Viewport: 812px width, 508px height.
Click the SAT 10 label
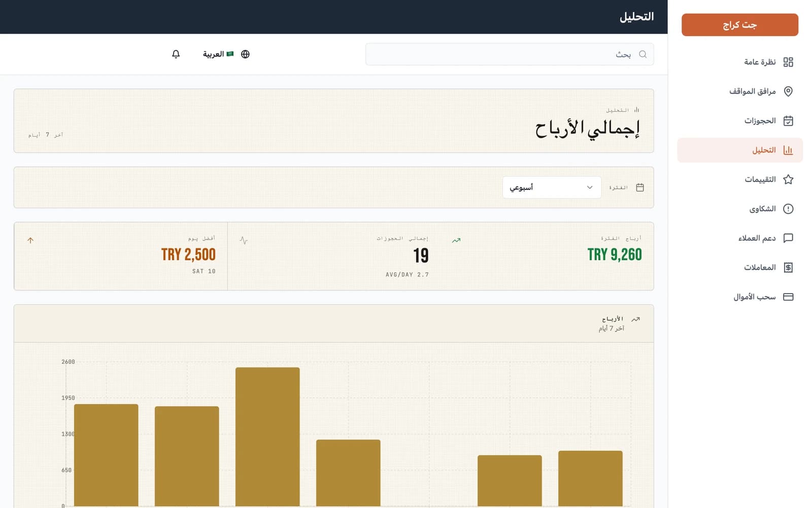[x=204, y=271]
